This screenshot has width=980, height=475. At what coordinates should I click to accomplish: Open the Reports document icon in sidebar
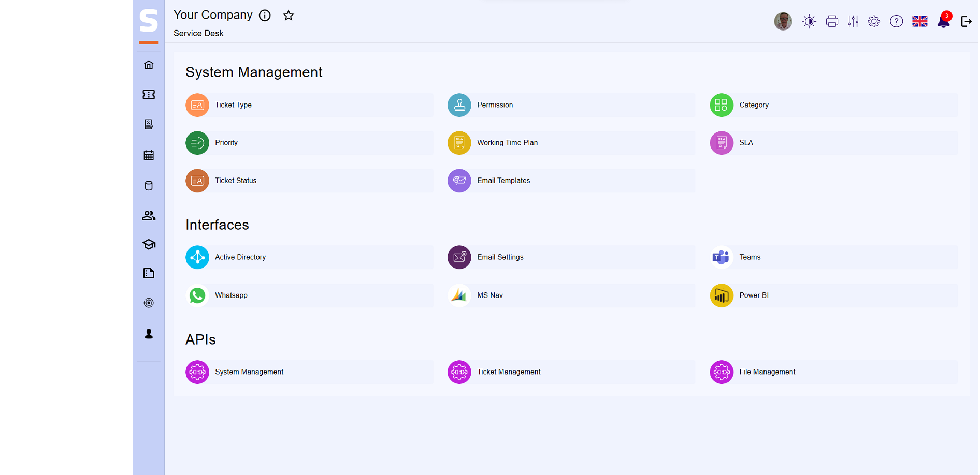click(149, 273)
